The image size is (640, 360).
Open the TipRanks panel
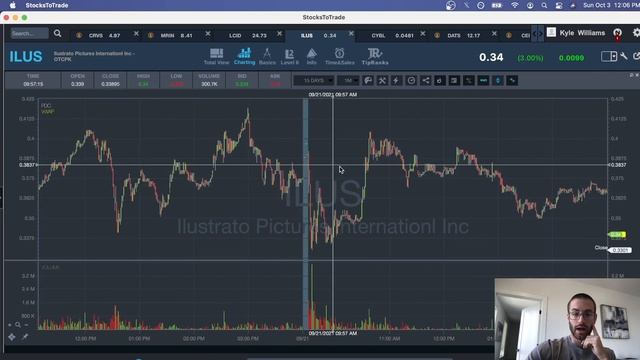(x=375, y=57)
